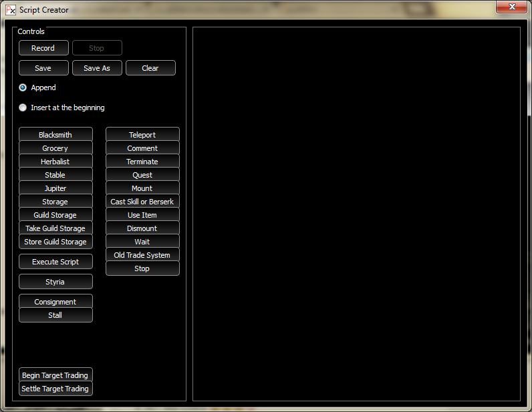Select Insert at the beginning option
Viewport: 532px width, 412px height.
23,108
